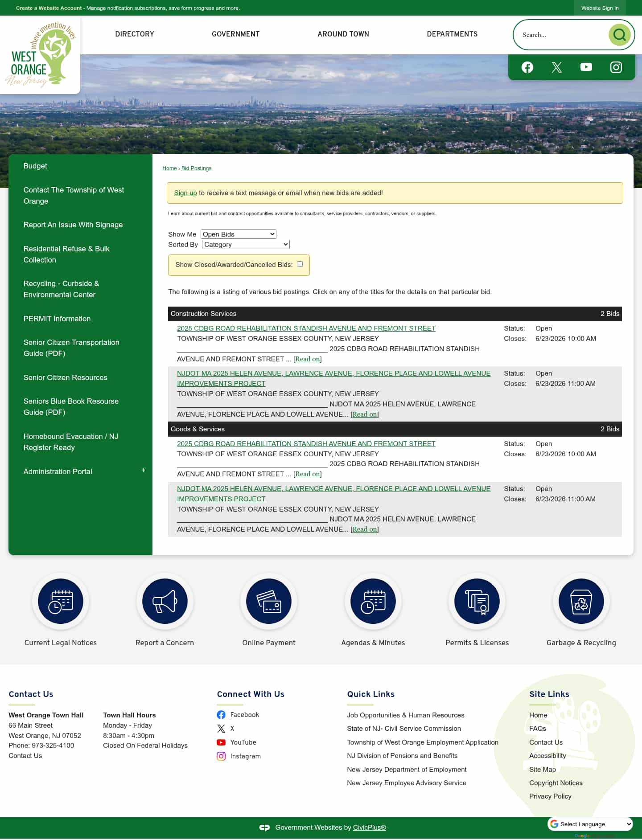
Task: Click the CivicPlus footer link
Action: click(370, 828)
